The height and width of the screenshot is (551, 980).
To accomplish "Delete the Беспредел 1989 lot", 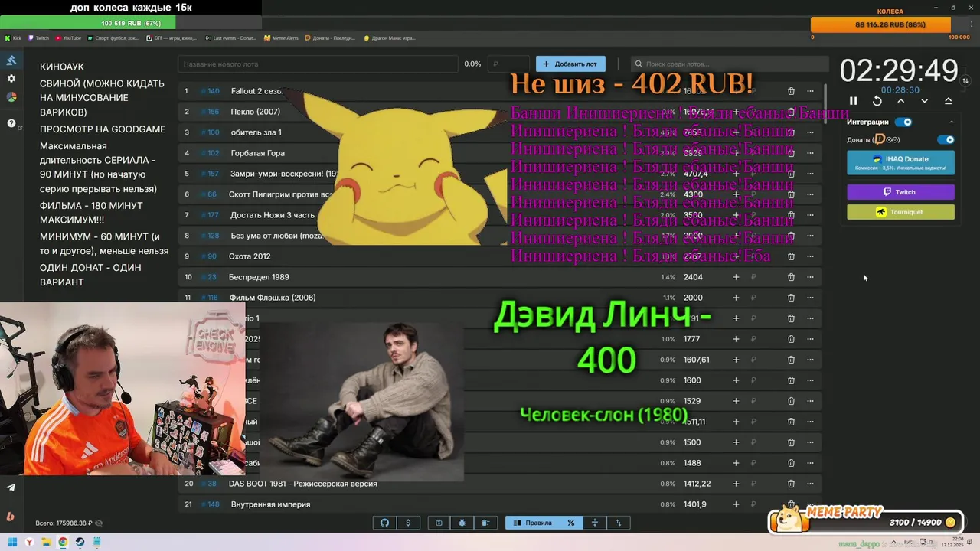I will (791, 277).
